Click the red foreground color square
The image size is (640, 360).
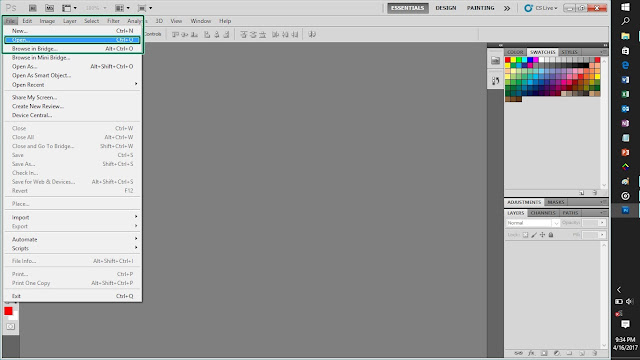tap(8, 311)
